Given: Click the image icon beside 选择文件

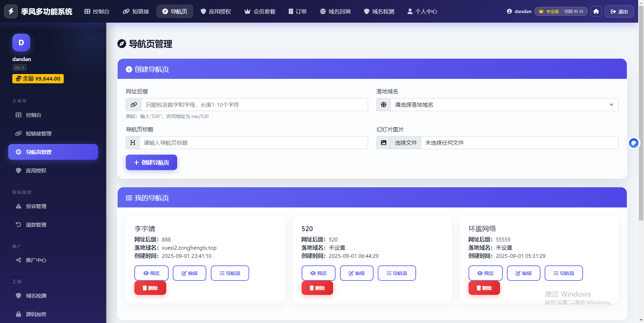Looking at the screenshot, I should click(384, 143).
